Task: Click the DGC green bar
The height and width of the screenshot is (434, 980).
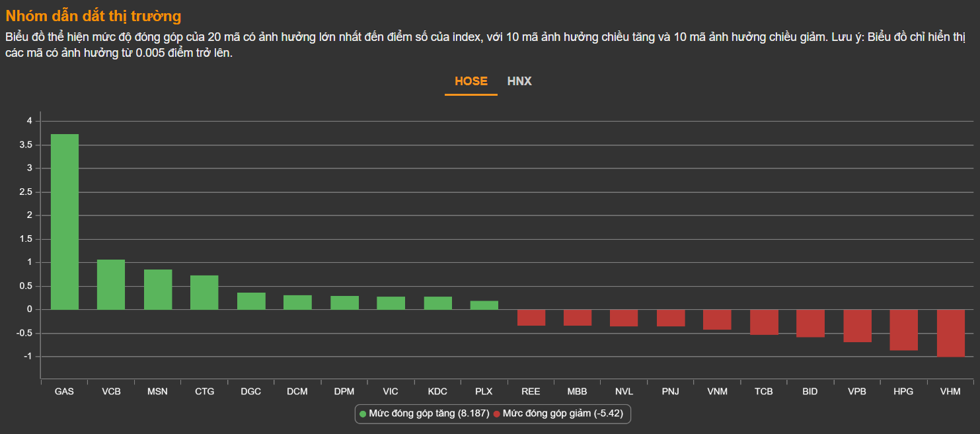Action: (x=251, y=301)
